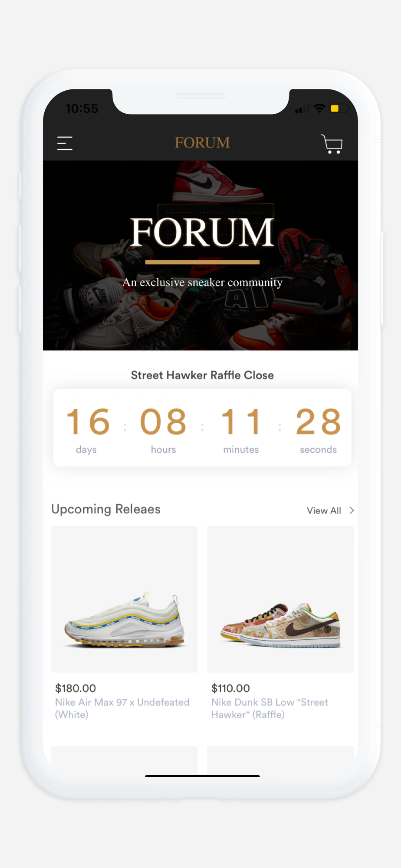Tap the FORUM header logo
The width and height of the screenshot is (401, 868).
tap(202, 143)
